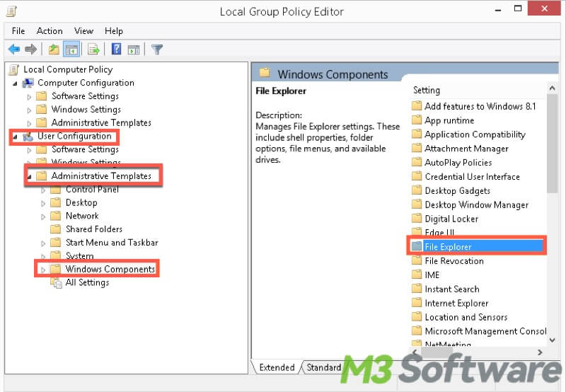Screen dimensions: 566x392
Task: Click the folder icon beside Shared Folders
Action: coord(56,229)
